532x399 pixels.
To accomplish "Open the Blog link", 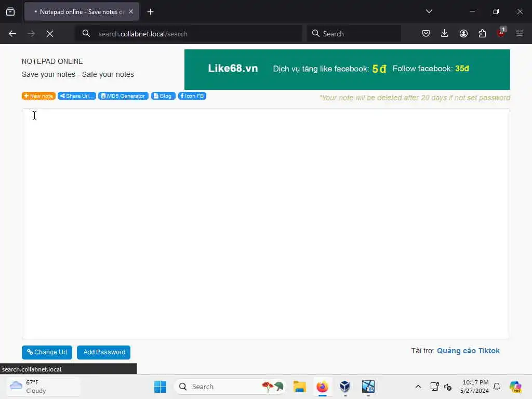I will pyautogui.click(x=163, y=96).
